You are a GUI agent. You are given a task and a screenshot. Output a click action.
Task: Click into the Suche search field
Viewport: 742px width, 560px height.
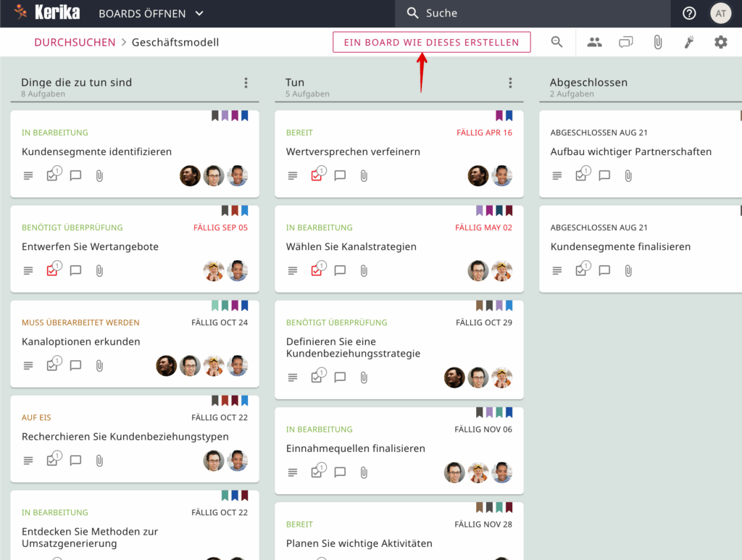click(x=536, y=13)
